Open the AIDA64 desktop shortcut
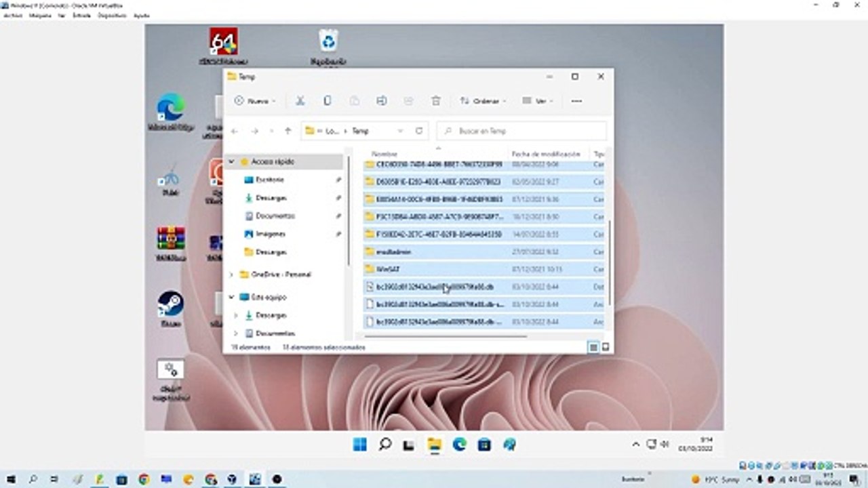 [223, 45]
